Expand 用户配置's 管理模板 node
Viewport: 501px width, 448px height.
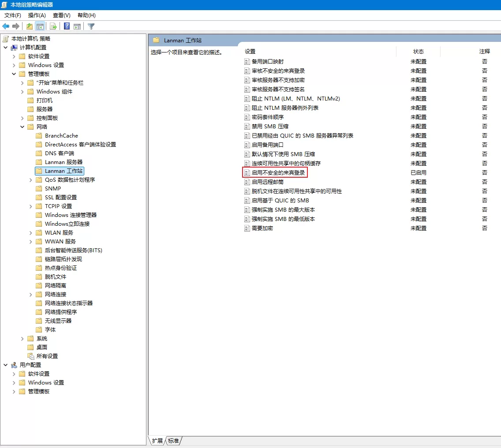[x=14, y=392]
